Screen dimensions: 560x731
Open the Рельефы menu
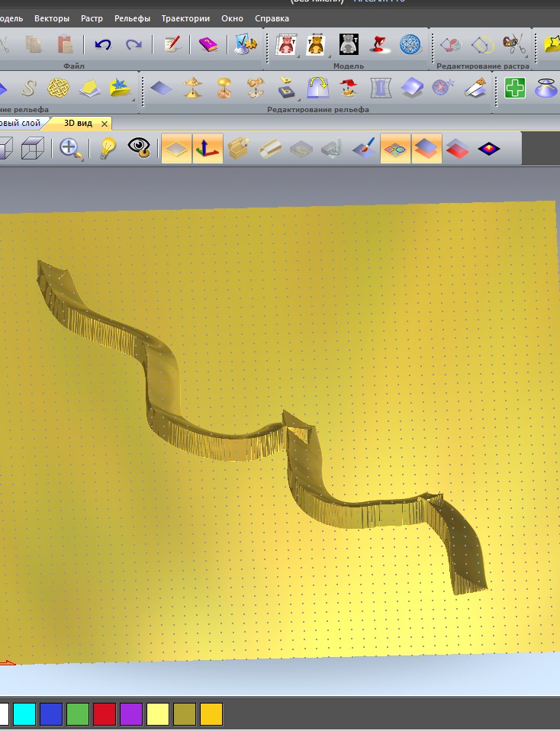click(133, 18)
